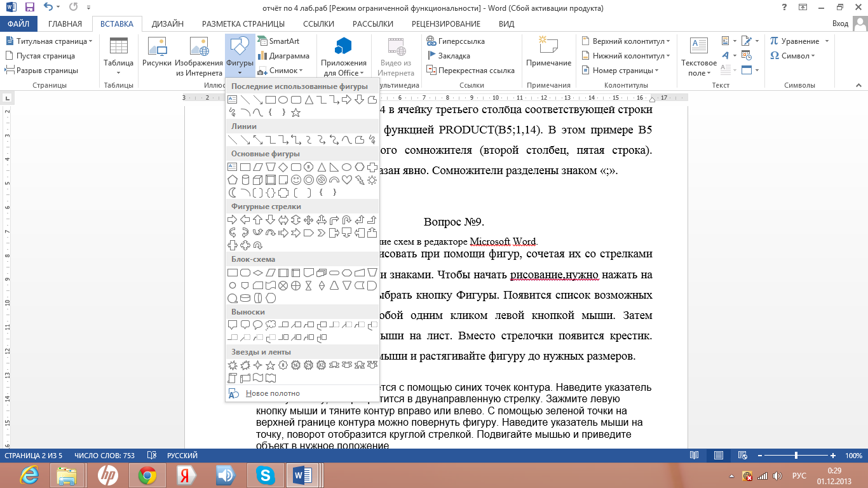Click the Перекрестная ссылка button

pos(470,71)
